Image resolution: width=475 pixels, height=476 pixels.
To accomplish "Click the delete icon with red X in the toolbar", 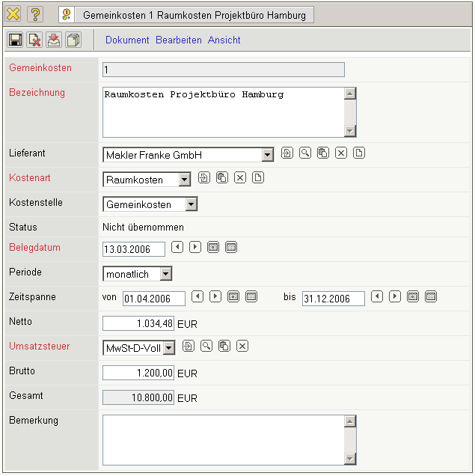I will click(34, 40).
